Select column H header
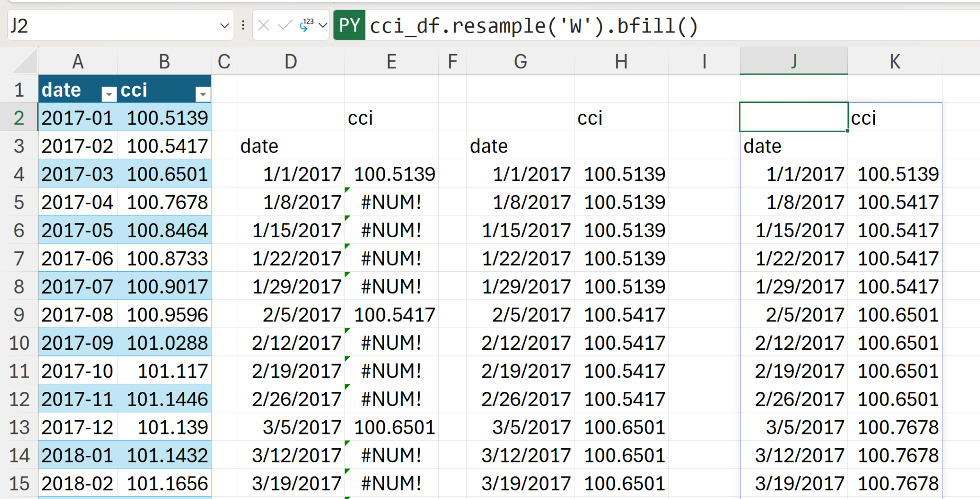Viewport: 980px width, 499px height. point(621,61)
